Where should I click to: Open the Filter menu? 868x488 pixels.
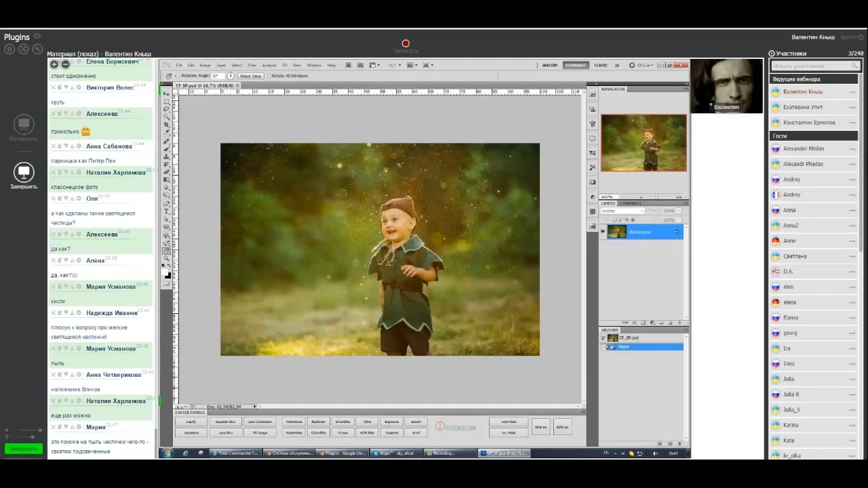pyautogui.click(x=252, y=65)
